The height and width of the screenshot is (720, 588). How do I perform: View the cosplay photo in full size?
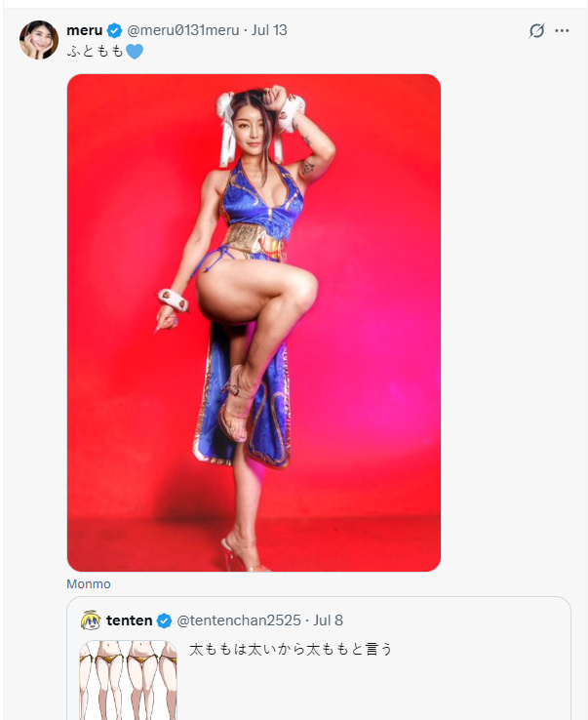tap(254, 323)
